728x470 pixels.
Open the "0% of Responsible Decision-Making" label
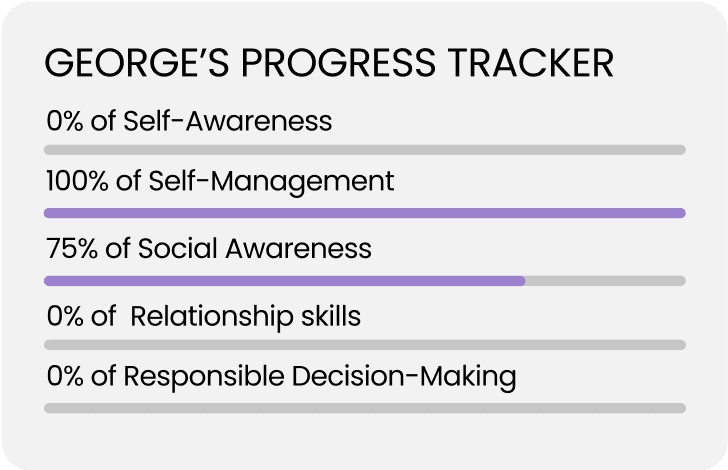click(281, 377)
